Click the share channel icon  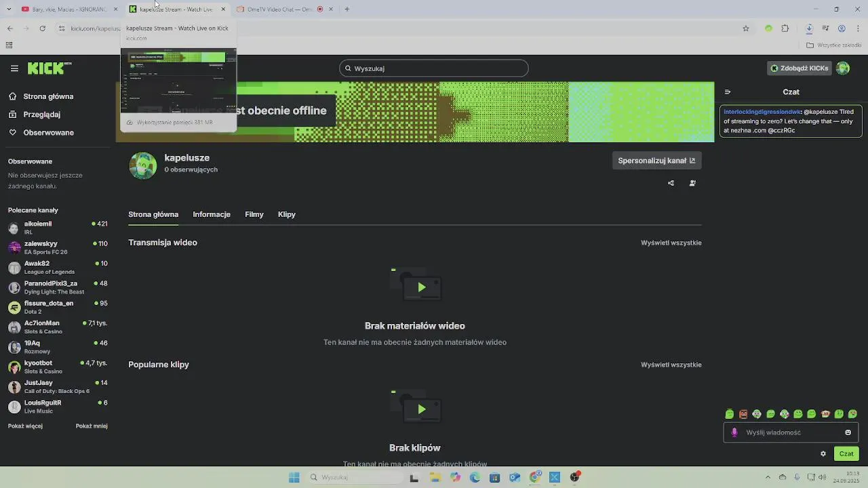(x=671, y=183)
